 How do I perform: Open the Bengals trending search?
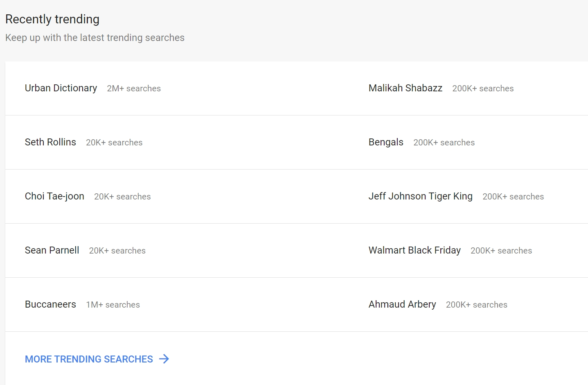pyautogui.click(x=385, y=142)
